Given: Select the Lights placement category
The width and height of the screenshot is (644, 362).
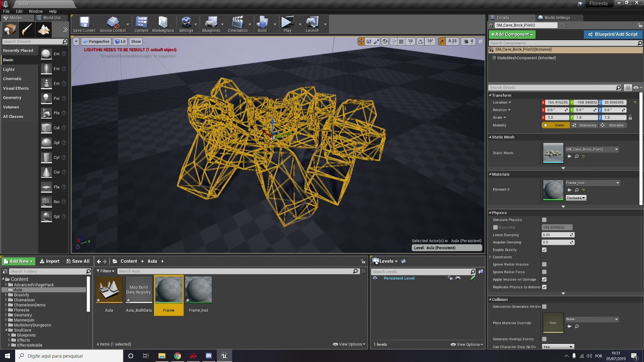Looking at the screenshot, I should (x=9, y=69).
